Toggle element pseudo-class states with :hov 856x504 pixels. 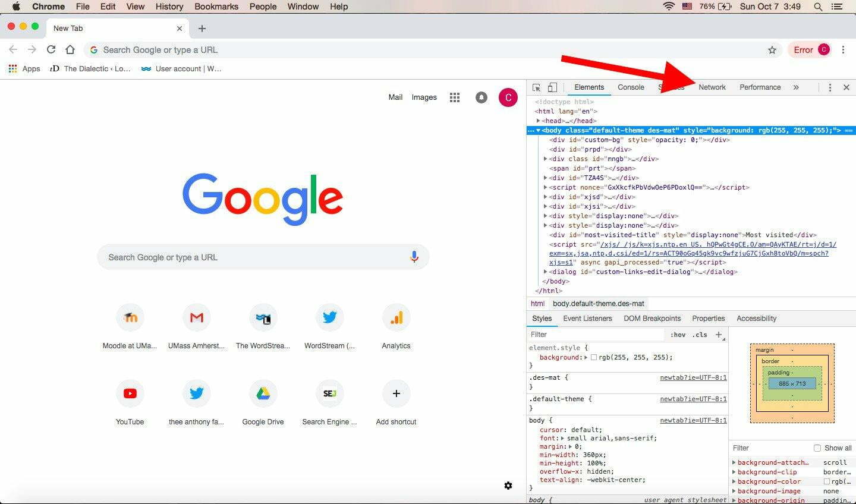(x=678, y=335)
